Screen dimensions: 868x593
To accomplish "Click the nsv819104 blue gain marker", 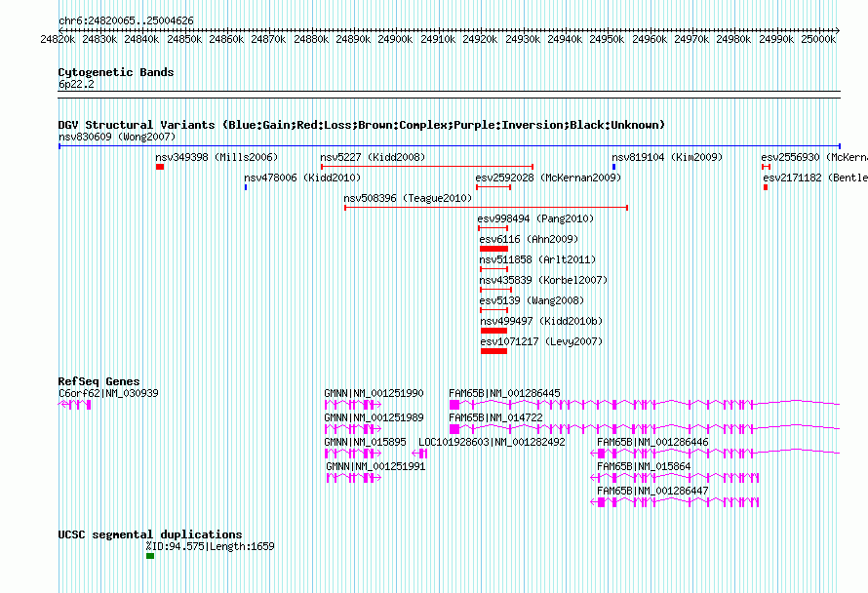I will [x=613, y=167].
